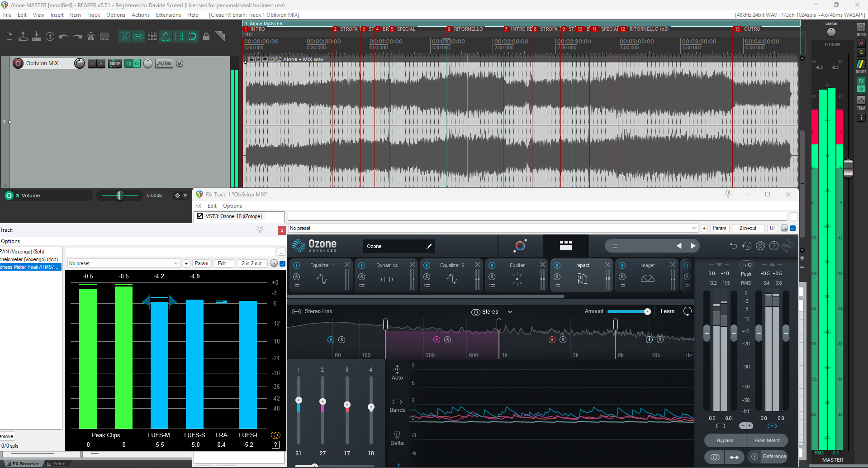Open the Extensions menu

168,15
